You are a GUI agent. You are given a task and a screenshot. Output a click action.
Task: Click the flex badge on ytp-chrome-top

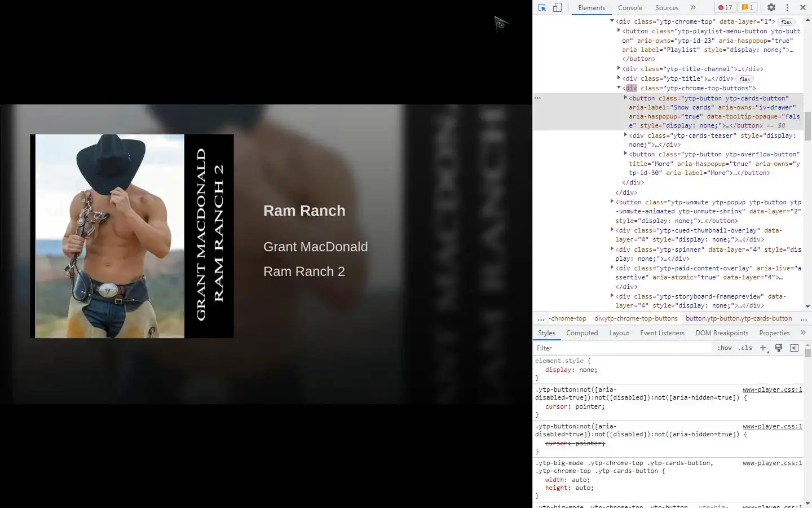(x=786, y=22)
